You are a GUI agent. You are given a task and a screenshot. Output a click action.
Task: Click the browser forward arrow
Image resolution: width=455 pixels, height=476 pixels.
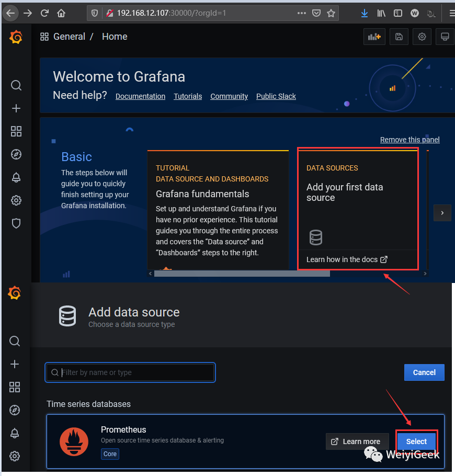(x=28, y=13)
